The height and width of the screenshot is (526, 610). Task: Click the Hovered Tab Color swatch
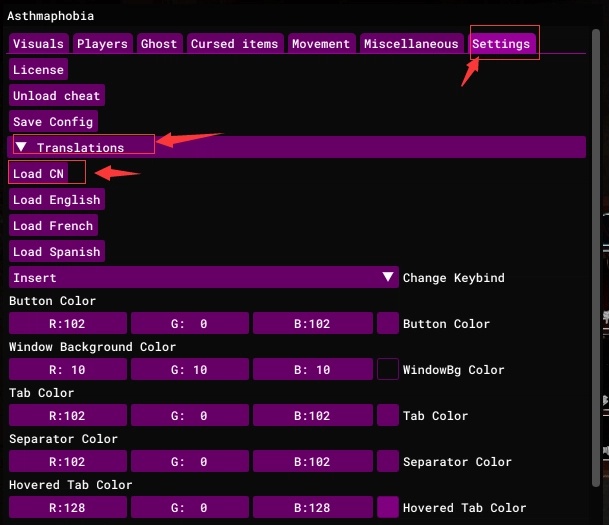pyautogui.click(x=388, y=508)
